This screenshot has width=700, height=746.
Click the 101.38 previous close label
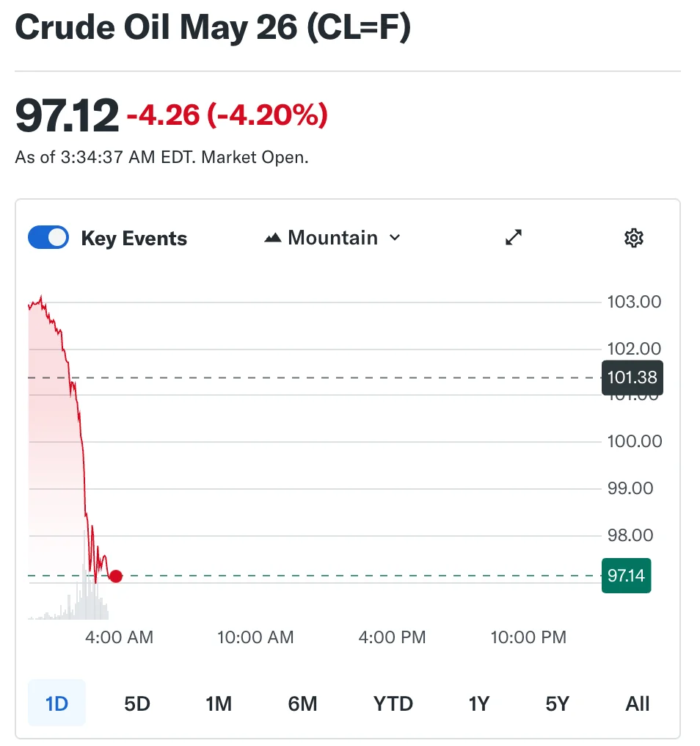point(632,378)
